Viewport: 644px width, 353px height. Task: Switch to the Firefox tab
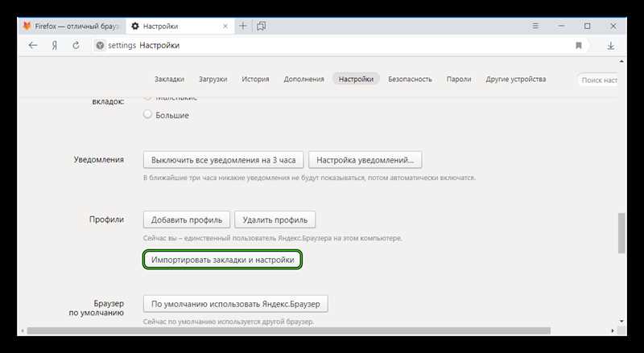pos(72,26)
